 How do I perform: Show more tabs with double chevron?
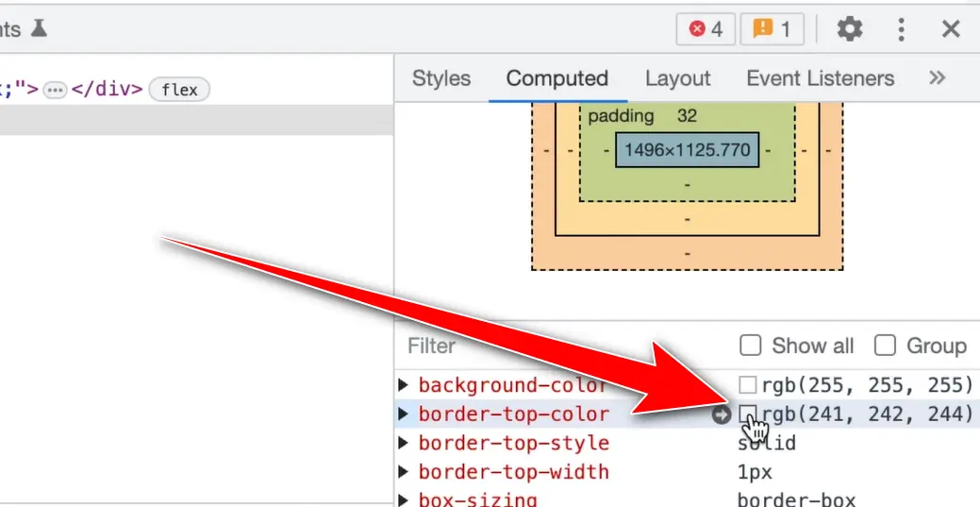click(937, 78)
